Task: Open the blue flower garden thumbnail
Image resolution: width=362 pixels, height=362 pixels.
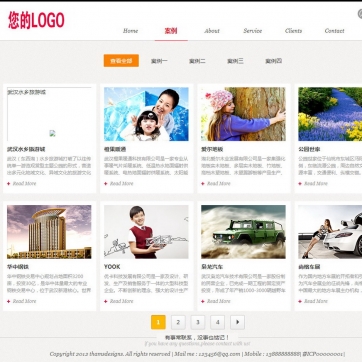Action: click(330, 114)
